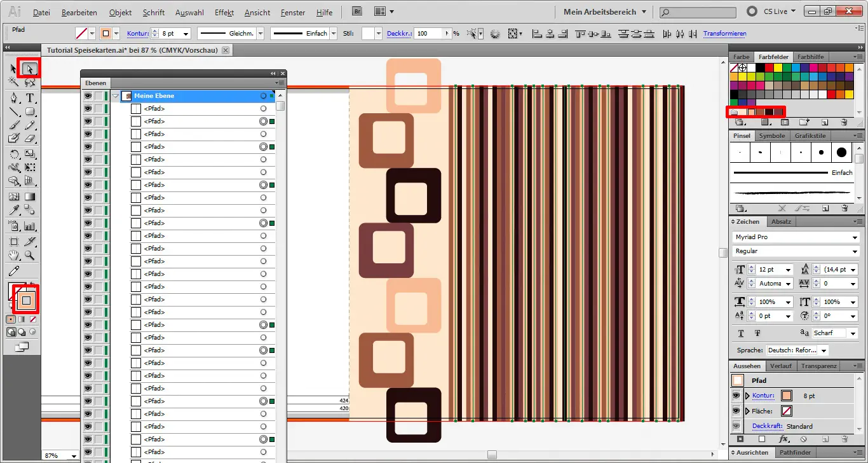Open the Mein Arbeitsbereich dropdown
Screen dimensions: 868x463
[x=602, y=11]
